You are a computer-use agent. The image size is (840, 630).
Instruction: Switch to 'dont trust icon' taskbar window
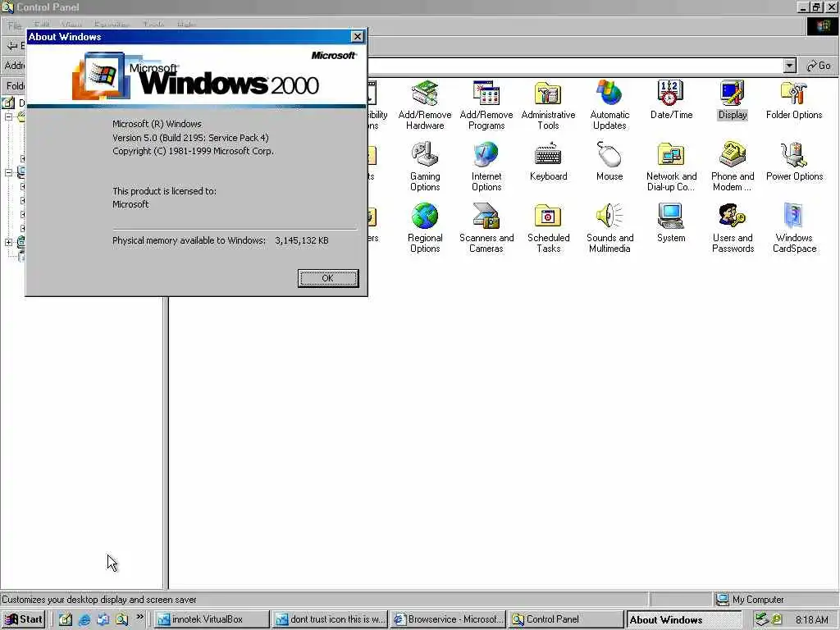(330, 619)
